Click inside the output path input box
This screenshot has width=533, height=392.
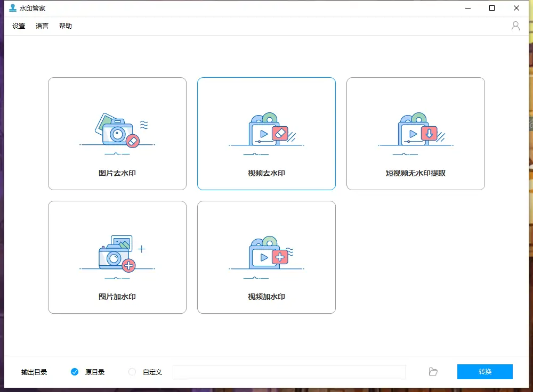point(289,372)
